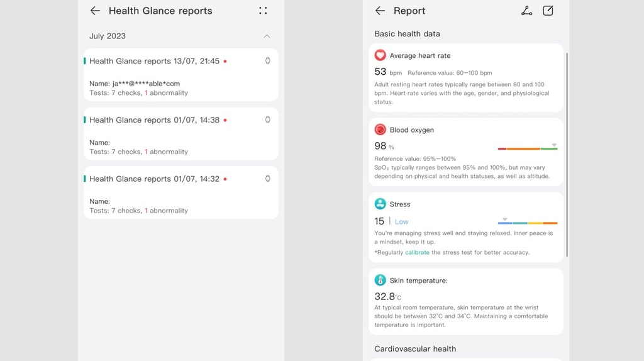This screenshot has height=361, width=644.
Task: Go back from the Report screen
Action: [x=380, y=11]
